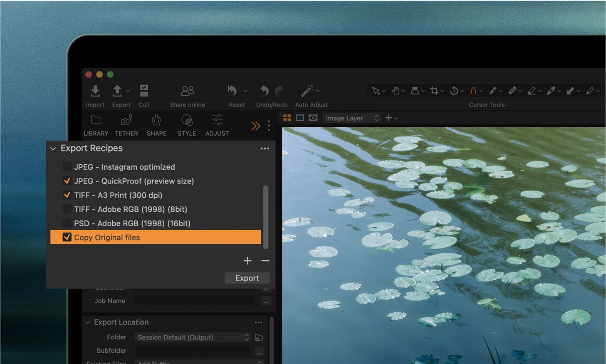The height and width of the screenshot is (364, 606).
Task: Enable JPEG - Instagram optimized recipe
Action: pyautogui.click(x=67, y=167)
